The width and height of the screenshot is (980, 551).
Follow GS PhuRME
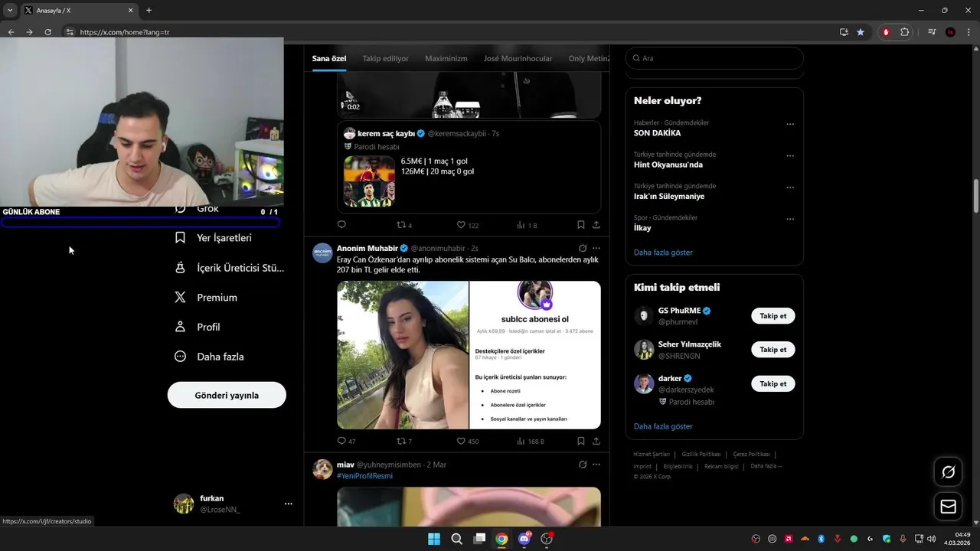click(773, 316)
